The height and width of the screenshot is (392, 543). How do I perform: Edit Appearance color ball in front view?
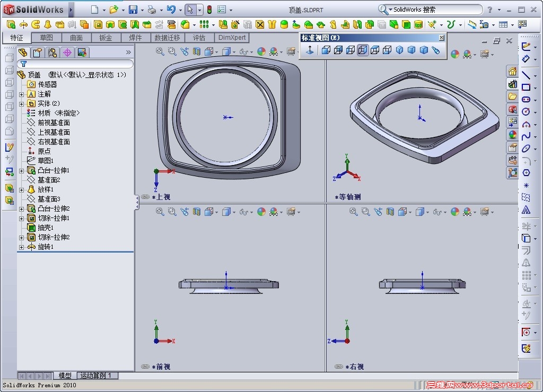click(261, 212)
